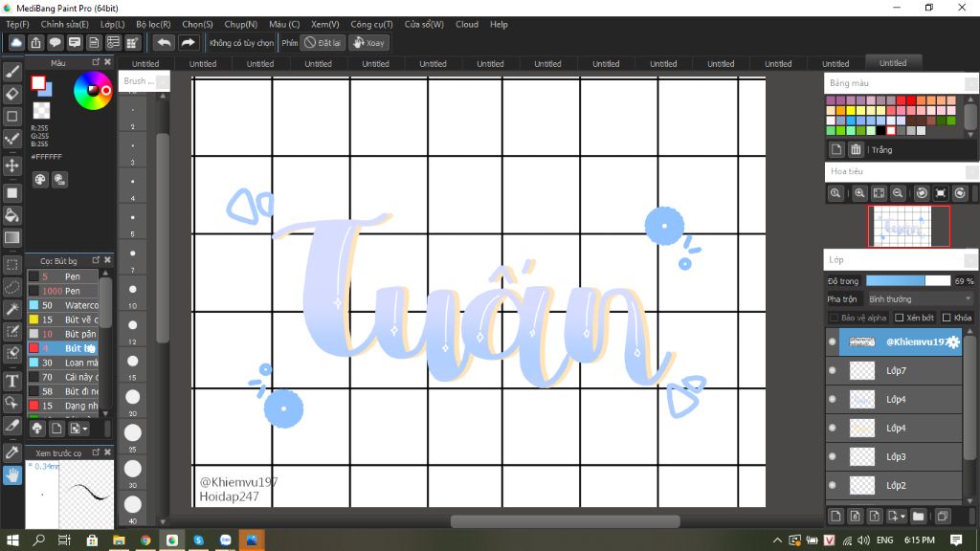Select the transparent color swatch
The width and height of the screenshot is (980, 551).
tap(41, 111)
